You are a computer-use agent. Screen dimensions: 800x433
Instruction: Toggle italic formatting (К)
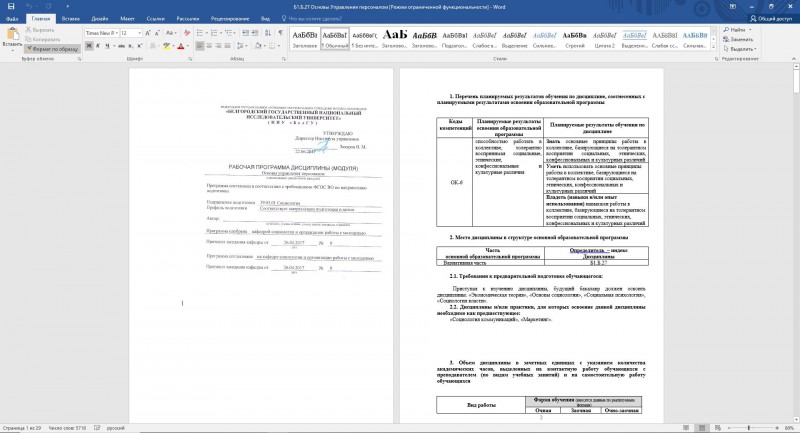98,46
